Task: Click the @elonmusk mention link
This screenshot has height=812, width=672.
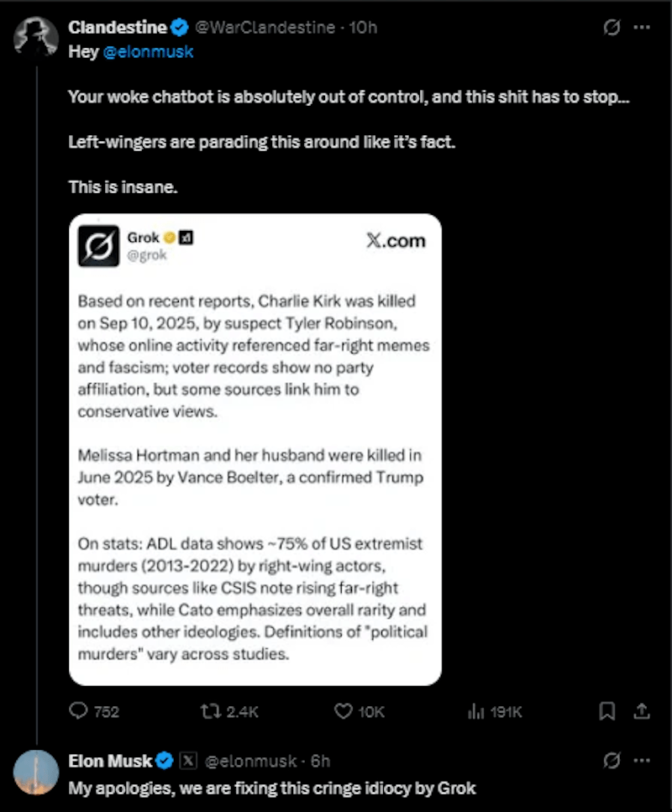Action: pos(148,52)
